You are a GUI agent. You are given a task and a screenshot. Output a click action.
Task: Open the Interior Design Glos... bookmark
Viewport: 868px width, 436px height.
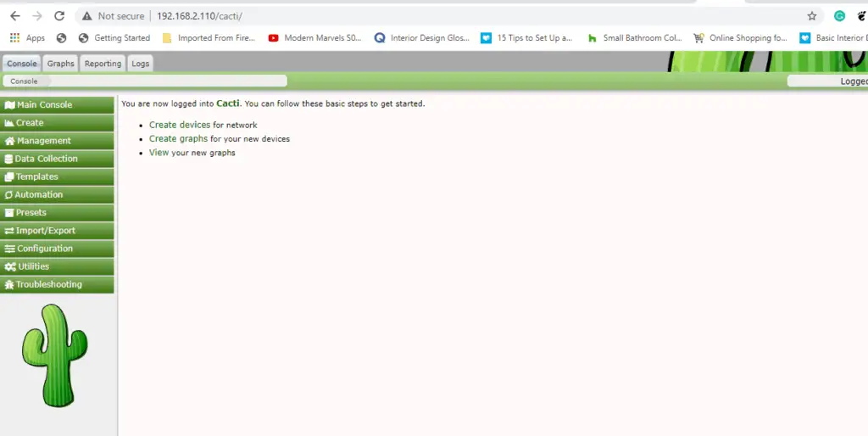422,37
